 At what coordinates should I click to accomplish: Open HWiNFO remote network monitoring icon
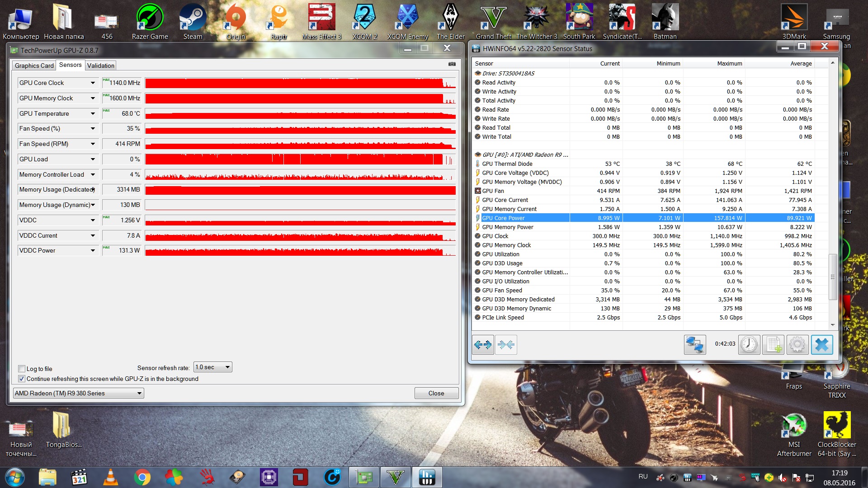pyautogui.click(x=695, y=345)
